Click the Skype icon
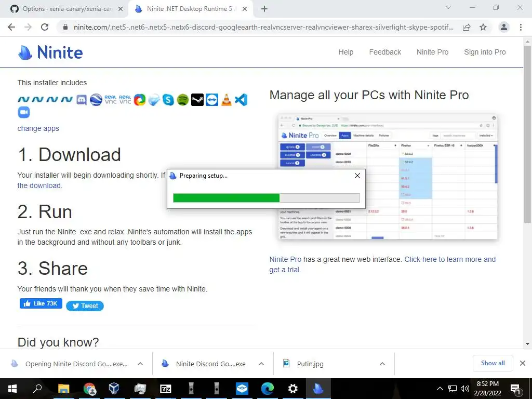Image resolution: width=532 pixels, height=399 pixels. pyautogui.click(x=168, y=100)
